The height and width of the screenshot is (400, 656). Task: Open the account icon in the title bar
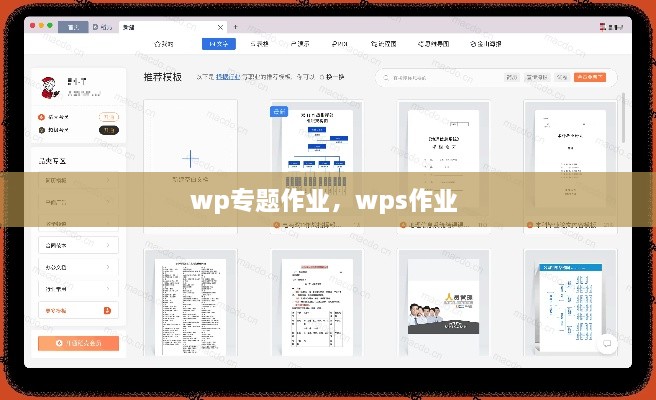[603, 27]
